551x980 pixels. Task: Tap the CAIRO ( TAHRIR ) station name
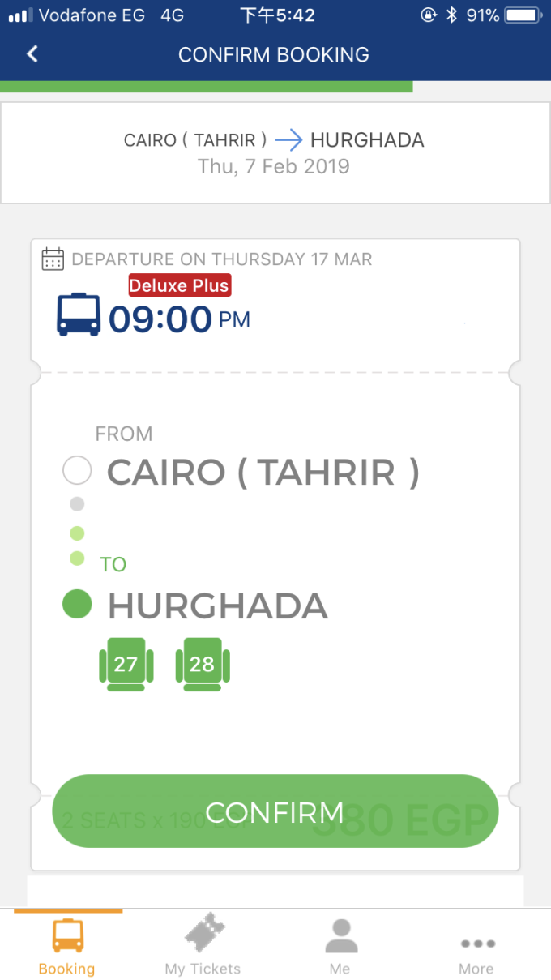point(263,472)
